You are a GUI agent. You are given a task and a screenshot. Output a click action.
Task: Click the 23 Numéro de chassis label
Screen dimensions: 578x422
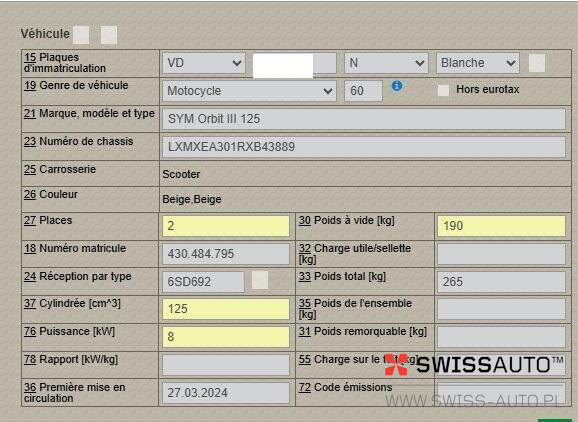coord(79,141)
